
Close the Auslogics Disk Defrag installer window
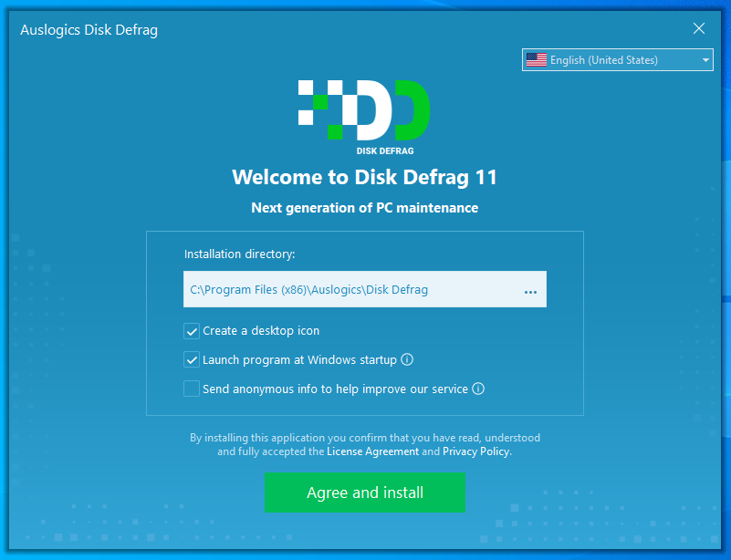[699, 29]
